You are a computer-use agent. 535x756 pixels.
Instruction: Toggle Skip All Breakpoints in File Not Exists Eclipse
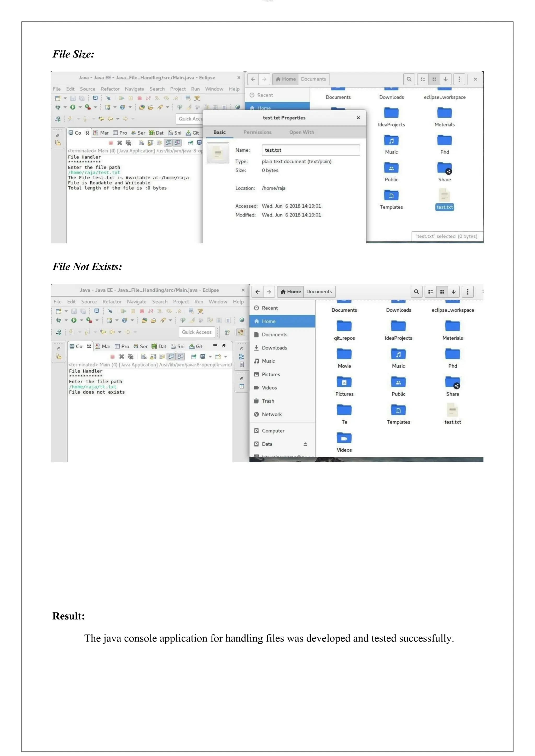pyautogui.click(x=110, y=311)
